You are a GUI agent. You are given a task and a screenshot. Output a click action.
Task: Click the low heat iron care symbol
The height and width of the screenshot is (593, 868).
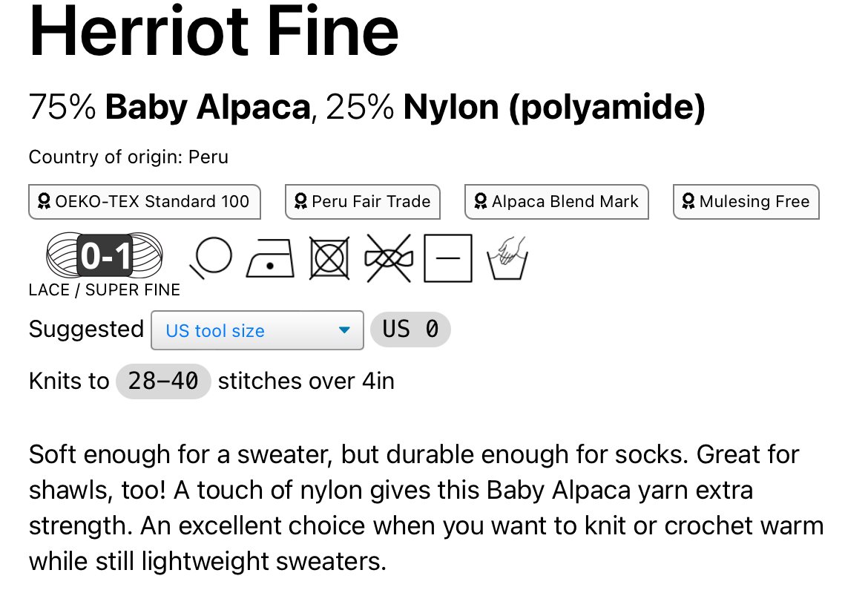[270, 258]
